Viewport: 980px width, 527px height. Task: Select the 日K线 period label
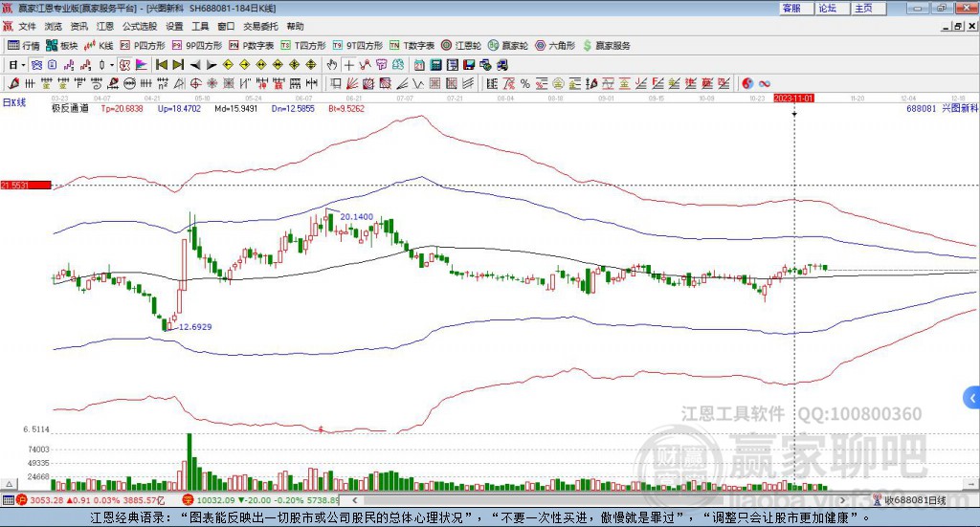[x=14, y=103]
